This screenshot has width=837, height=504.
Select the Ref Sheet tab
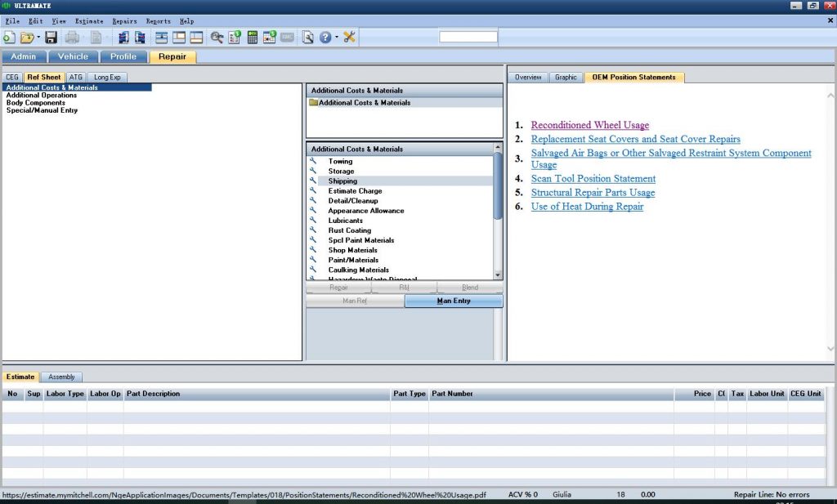pyautogui.click(x=44, y=78)
